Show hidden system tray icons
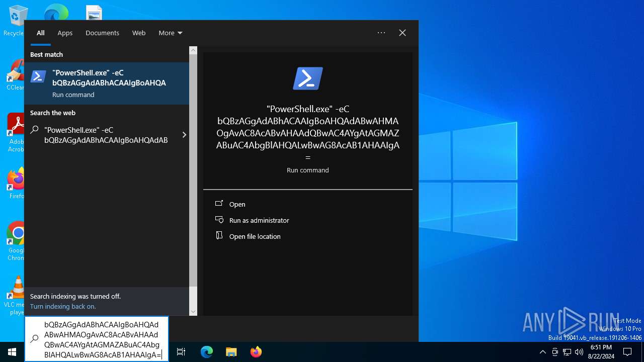This screenshot has width=644, height=362. coord(542,352)
